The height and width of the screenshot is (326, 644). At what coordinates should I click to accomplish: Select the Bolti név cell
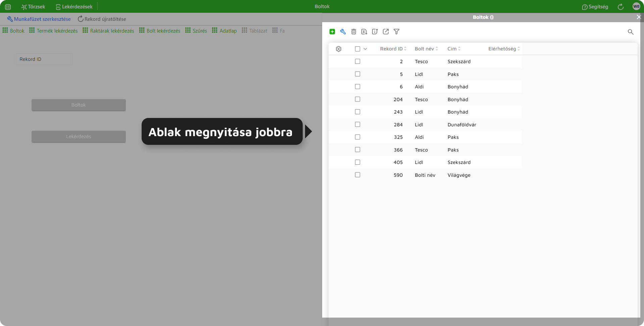425,175
